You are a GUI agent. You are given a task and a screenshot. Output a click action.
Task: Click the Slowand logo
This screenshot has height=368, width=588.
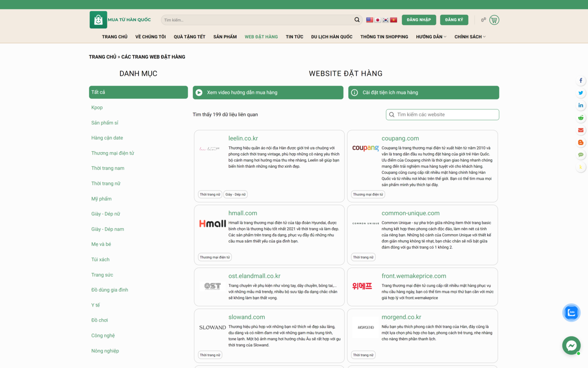(212, 328)
